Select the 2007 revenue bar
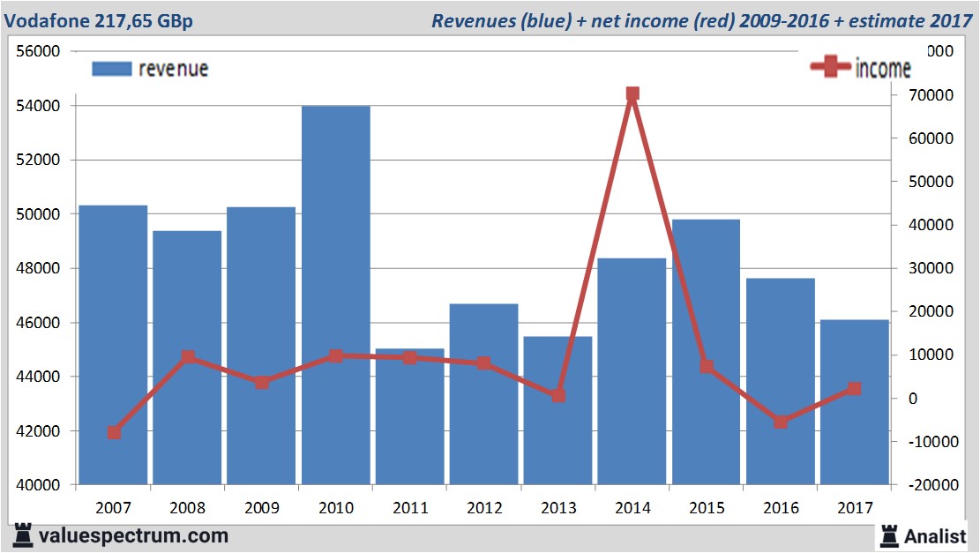The width and height of the screenshot is (980, 553). coord(113,345)
